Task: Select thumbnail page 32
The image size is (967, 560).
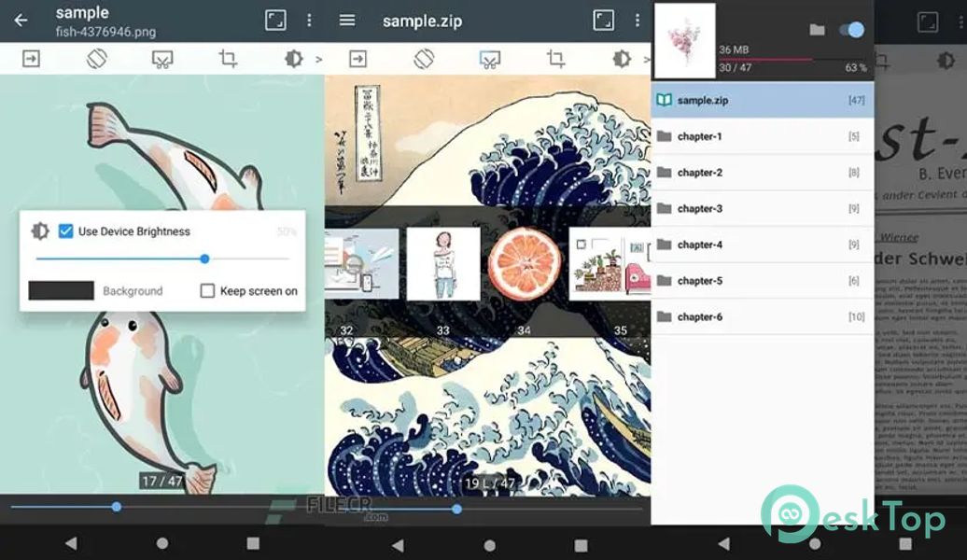Action: coord(361,264)
